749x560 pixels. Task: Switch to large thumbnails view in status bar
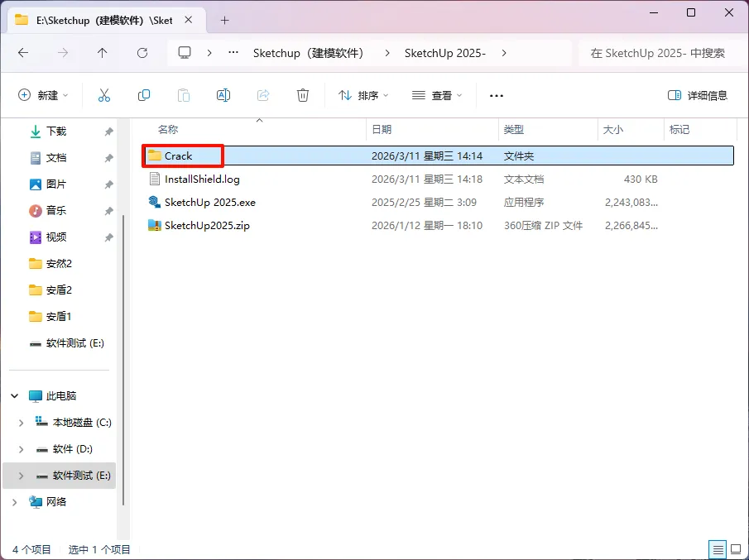click(736, 550)
